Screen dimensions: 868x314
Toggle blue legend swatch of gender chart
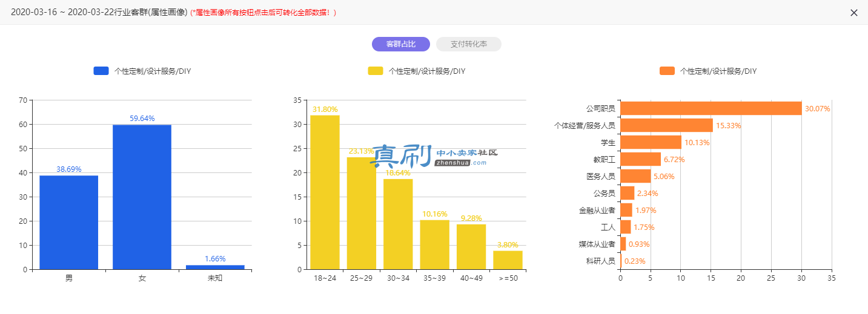coord(101,71)
